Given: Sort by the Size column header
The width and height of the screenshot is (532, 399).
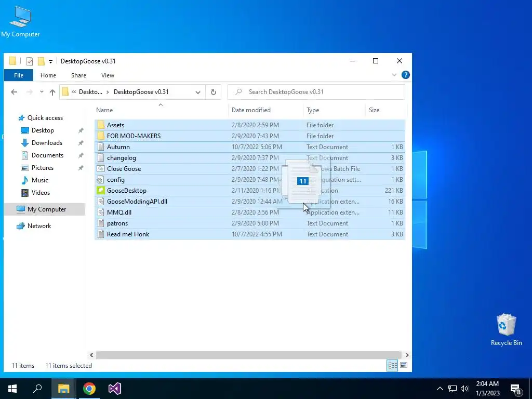Looking at the screenshot, I should coord(374,110).
